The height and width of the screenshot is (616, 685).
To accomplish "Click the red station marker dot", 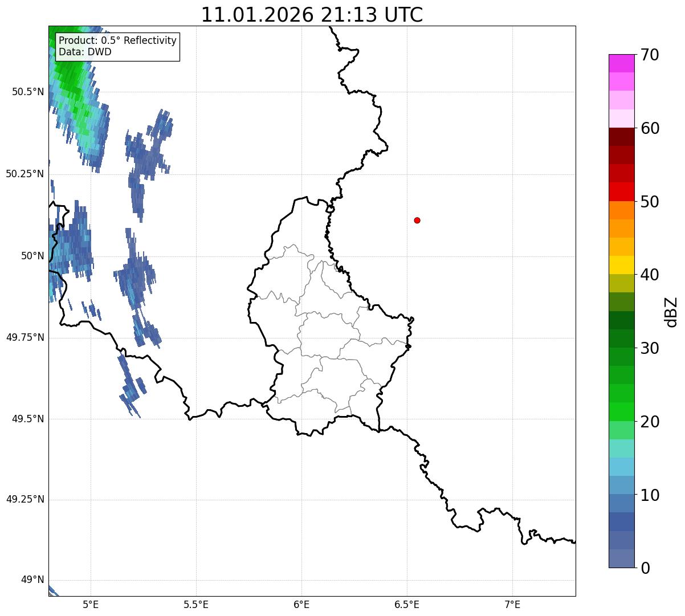I will click(417, 220).
